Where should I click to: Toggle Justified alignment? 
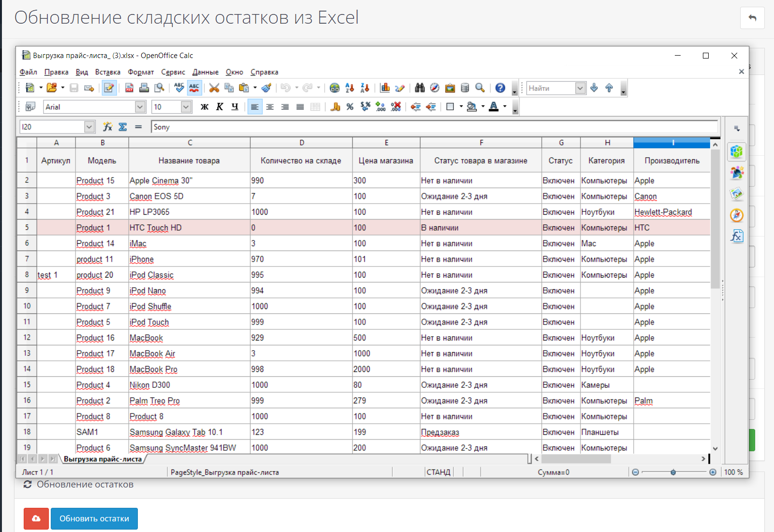click(300, 107)
